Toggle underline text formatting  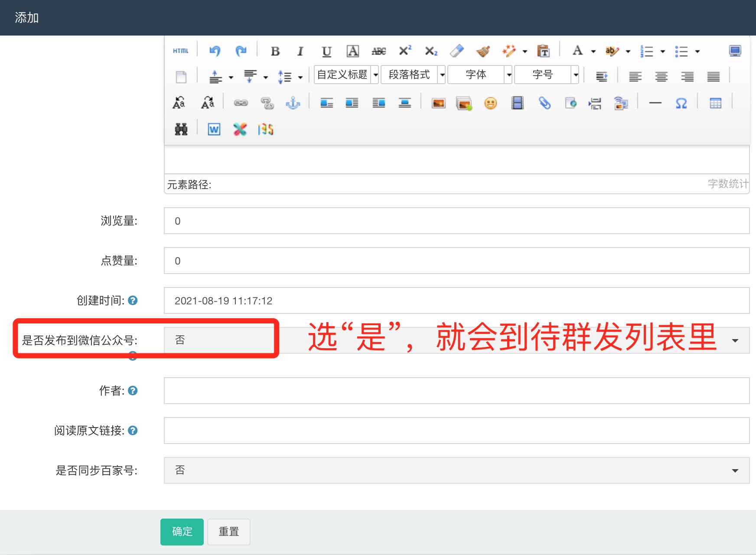coord(326,51)
